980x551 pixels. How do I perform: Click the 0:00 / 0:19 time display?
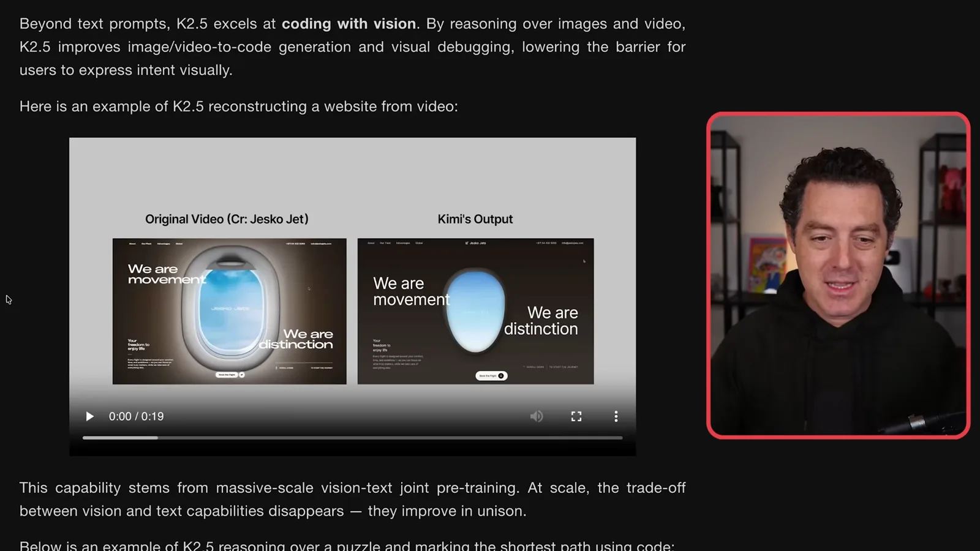click(137, 416)
